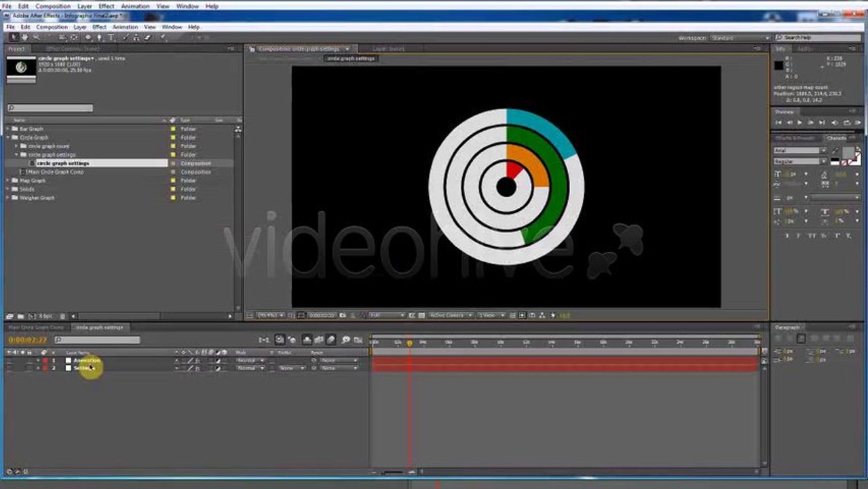Select the Clone Stamp tool
Screen dimensions: 868x489
(x=136, y=37)
